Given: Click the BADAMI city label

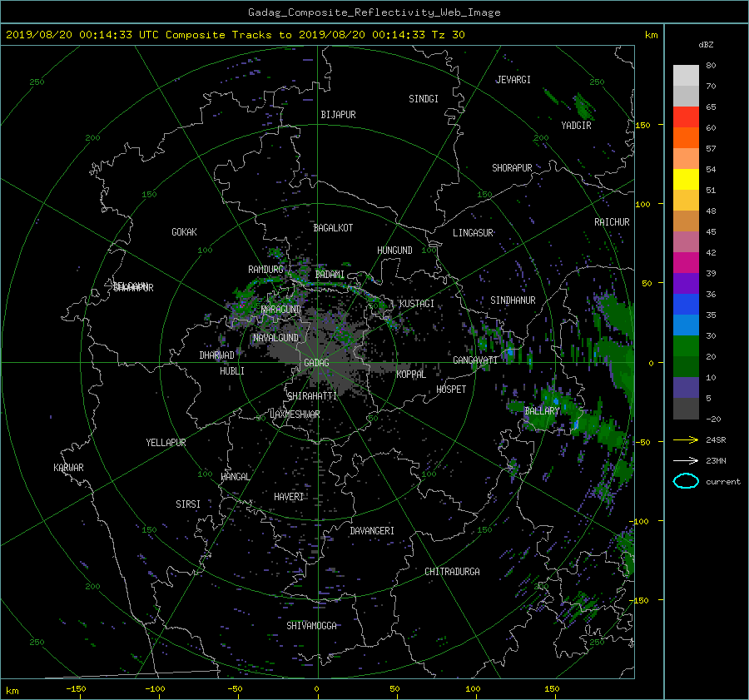Looking at the screenshot, I should pyautogui.click(x=330, y=275).
